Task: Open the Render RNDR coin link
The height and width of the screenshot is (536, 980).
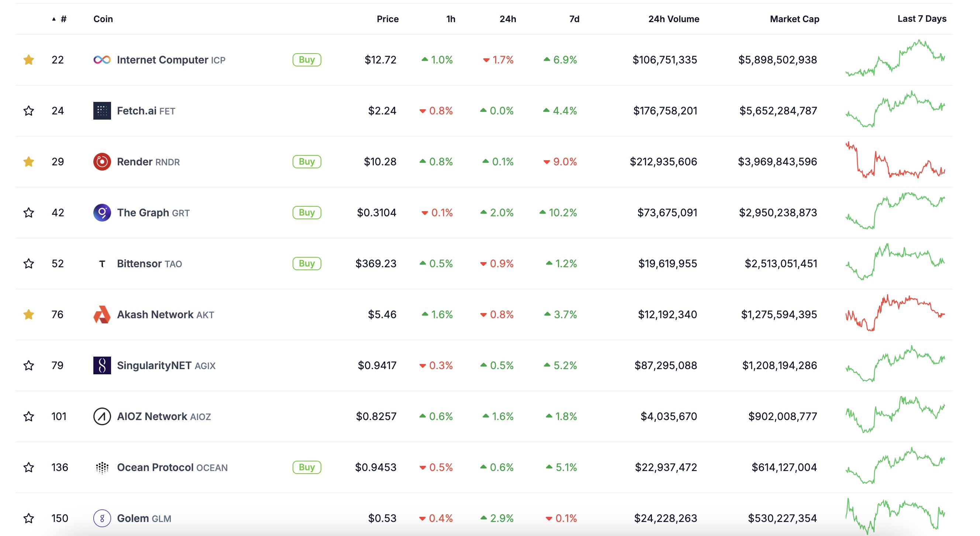Action: pyautogui.click(x=148, y=162)
